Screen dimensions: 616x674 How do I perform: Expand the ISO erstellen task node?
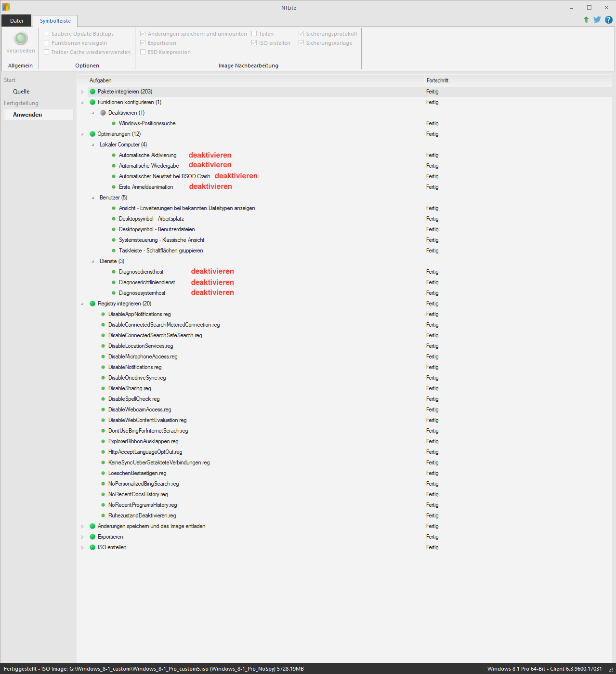[x=82, y=547]
